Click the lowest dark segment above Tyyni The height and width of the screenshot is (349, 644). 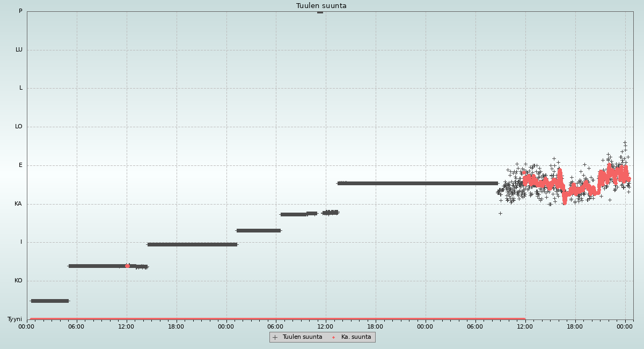[x=49, y=301]
